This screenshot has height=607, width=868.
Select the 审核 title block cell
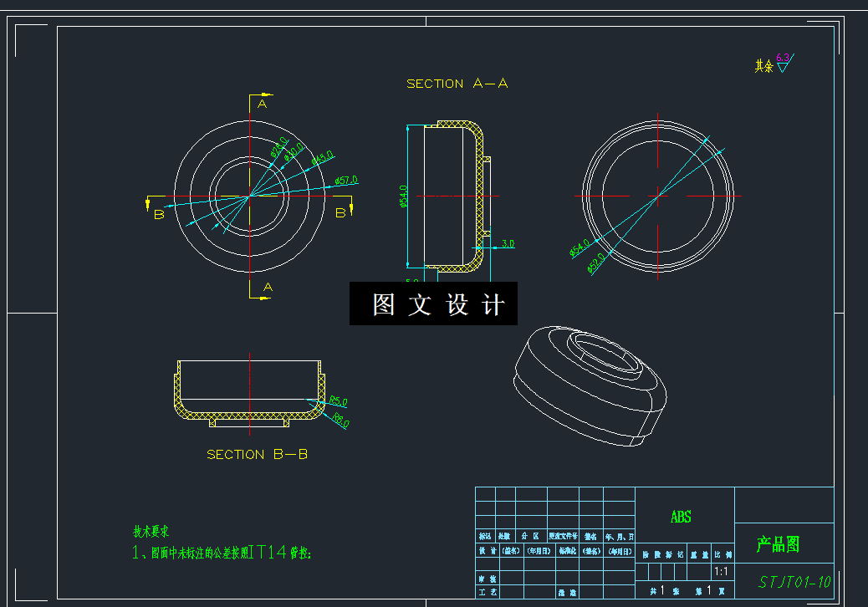pos(488,579)
